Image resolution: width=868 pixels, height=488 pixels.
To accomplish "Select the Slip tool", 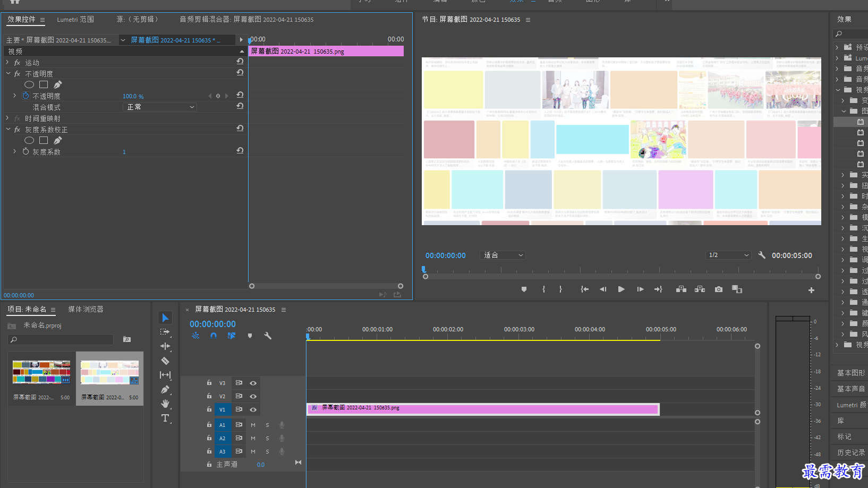I will [x=165, y=375].
